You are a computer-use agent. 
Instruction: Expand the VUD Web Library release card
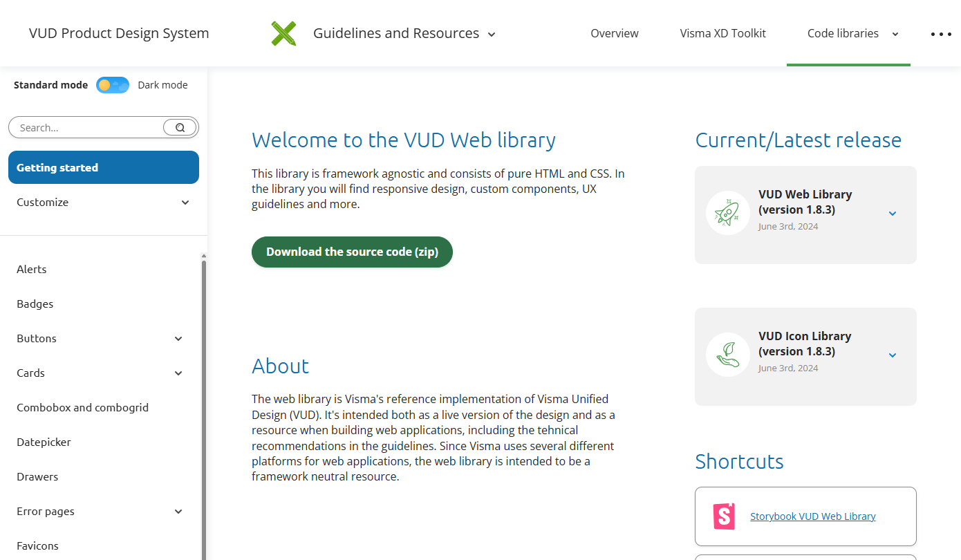(x=892, y=213)
